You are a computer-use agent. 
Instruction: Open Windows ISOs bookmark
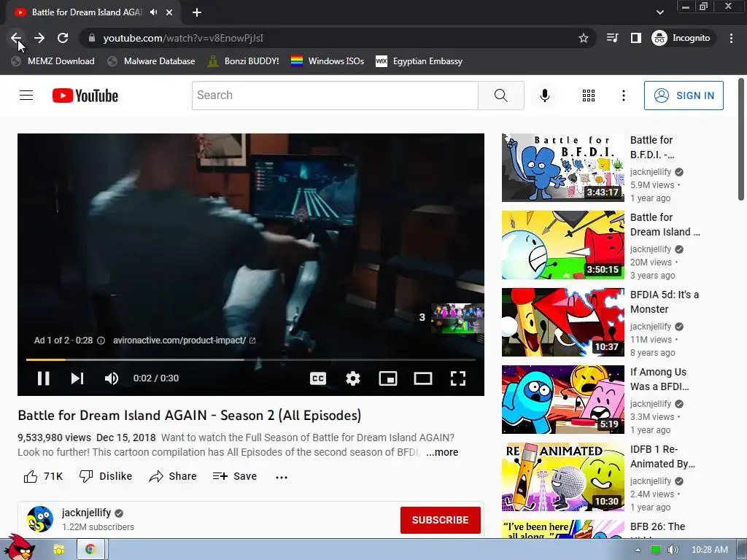pyautogui.click(x=328, y=61)
